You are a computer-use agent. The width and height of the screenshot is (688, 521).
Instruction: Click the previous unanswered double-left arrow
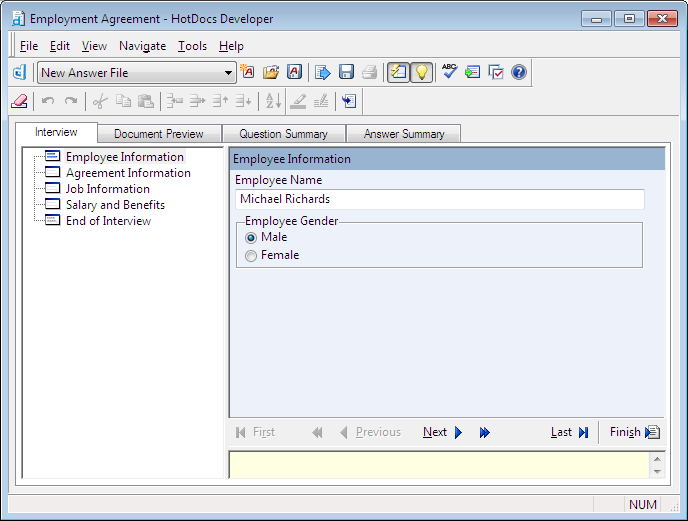pyautogui.click(x=317, y=433)
